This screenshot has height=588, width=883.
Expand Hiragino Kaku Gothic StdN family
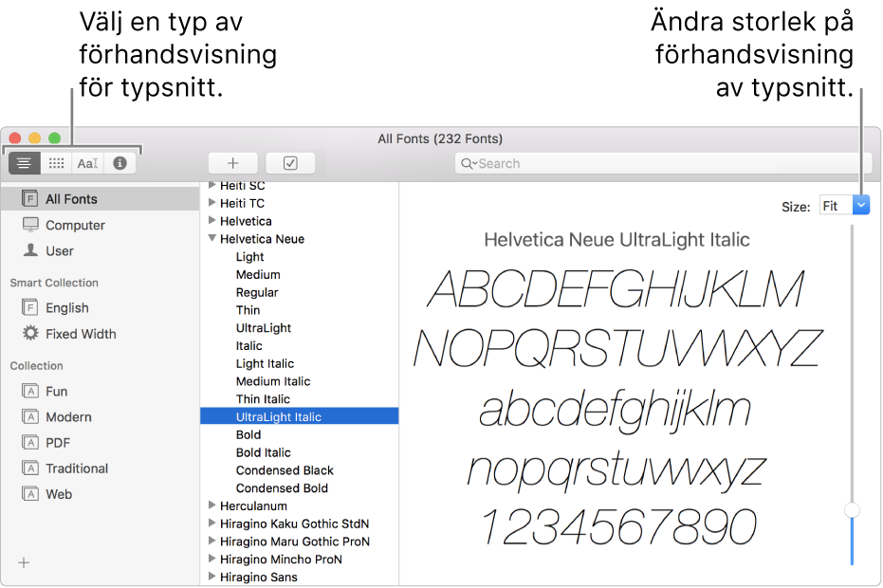click(x=212, y=523)
